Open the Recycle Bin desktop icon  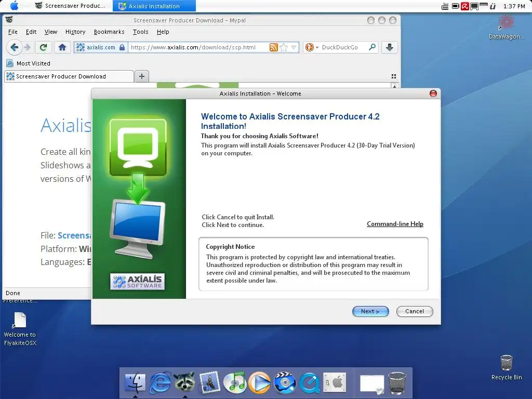[506, 367]
